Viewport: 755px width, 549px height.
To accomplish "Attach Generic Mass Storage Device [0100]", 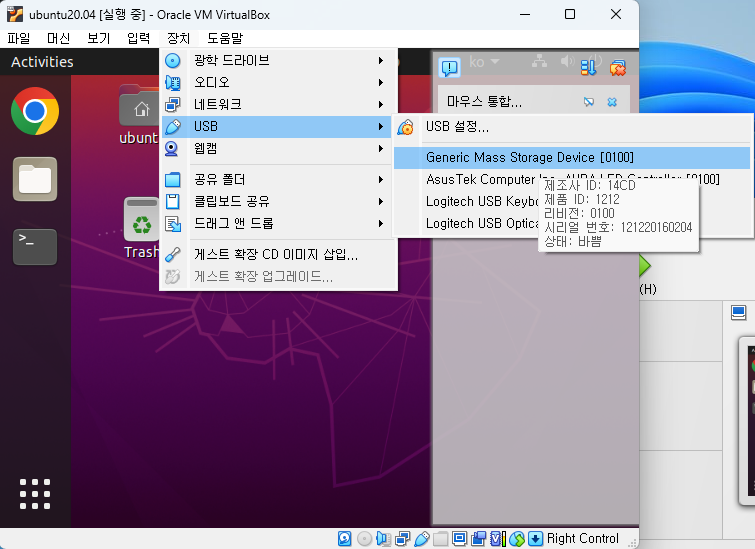I will pos(572,157).
